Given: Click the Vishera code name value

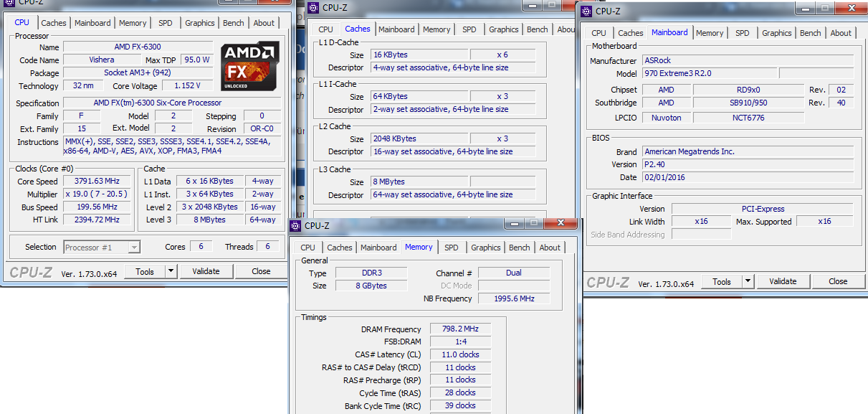Looking at the screenshot, I should pos(102,60).
